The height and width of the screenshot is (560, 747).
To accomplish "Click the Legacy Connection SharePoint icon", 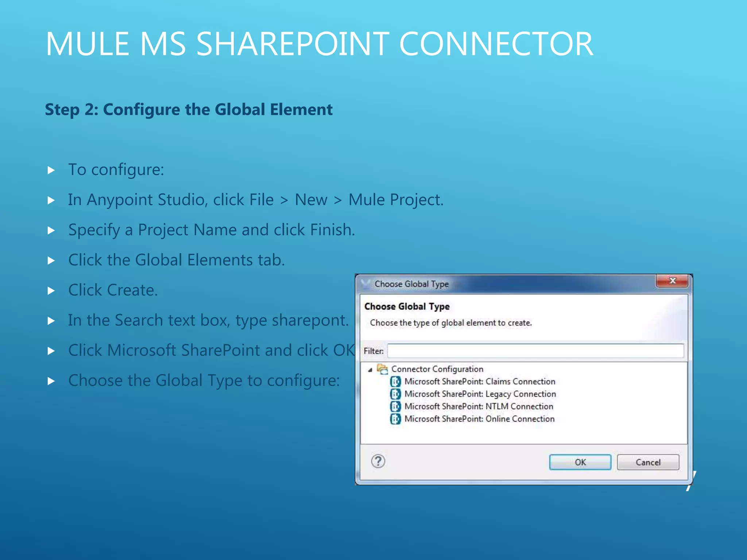I will pyautogui.click(x=395, y=394).
